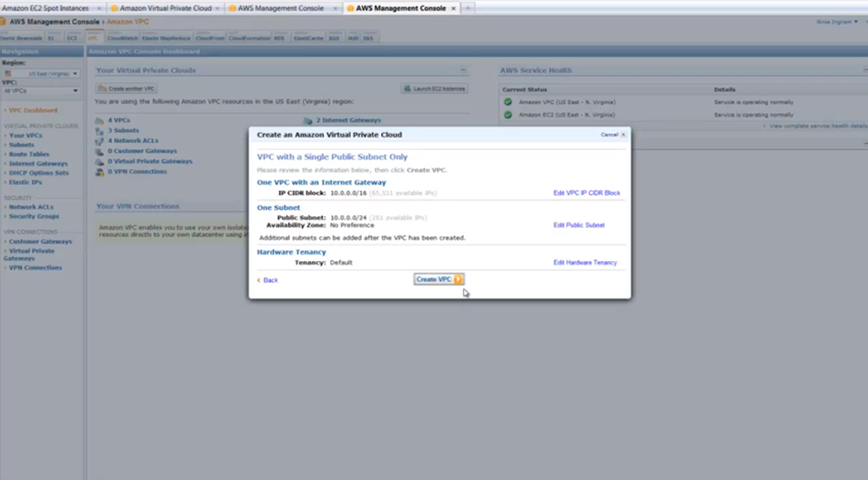Screen dimensions: 868x480
Task: Click the AWS cube logo icon
Action: pos(3,22)
